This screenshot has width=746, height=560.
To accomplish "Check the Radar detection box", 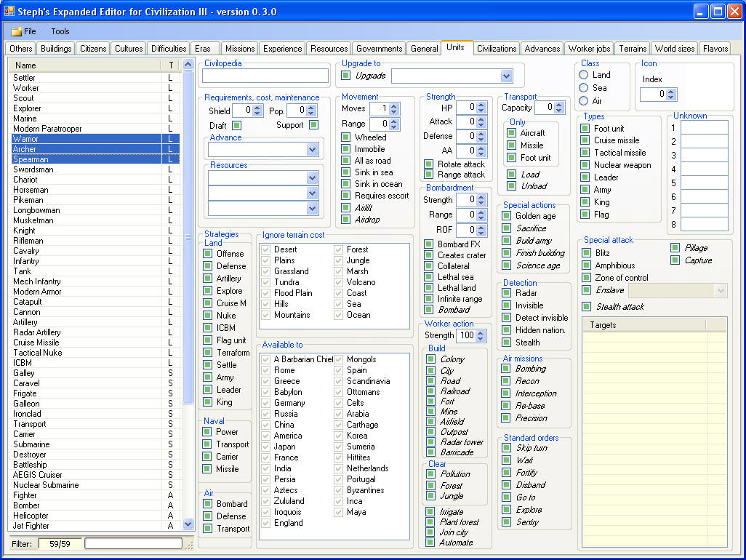I will pos(507,292).
